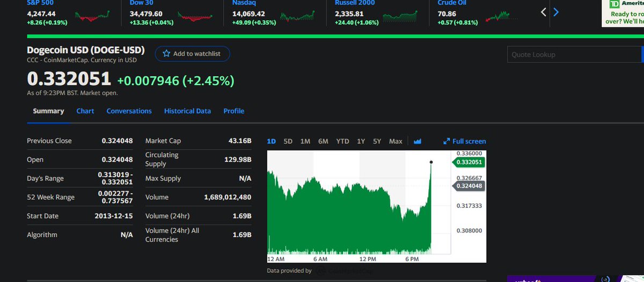Click the Max Supply label
The width and height of the screenshot is (644, 282).
[163, 178]
